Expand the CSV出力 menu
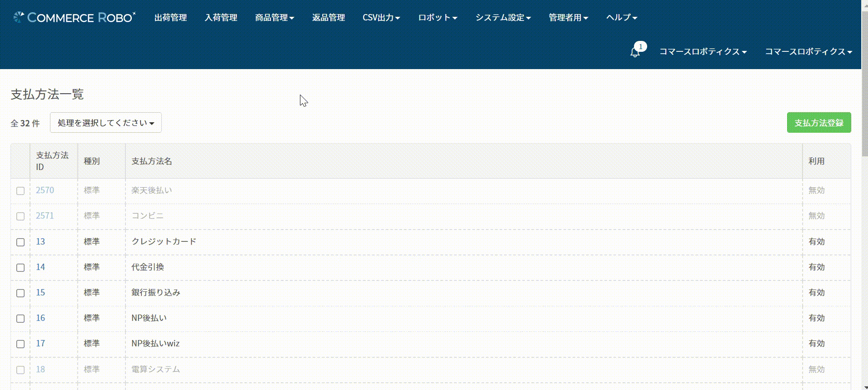868x390 pixels. point(381,17)
